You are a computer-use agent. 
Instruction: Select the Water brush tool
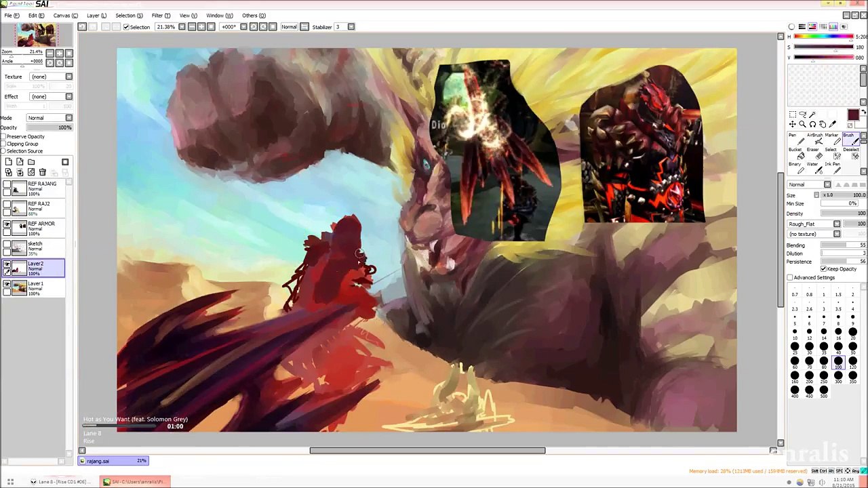[x=814, y=167]
